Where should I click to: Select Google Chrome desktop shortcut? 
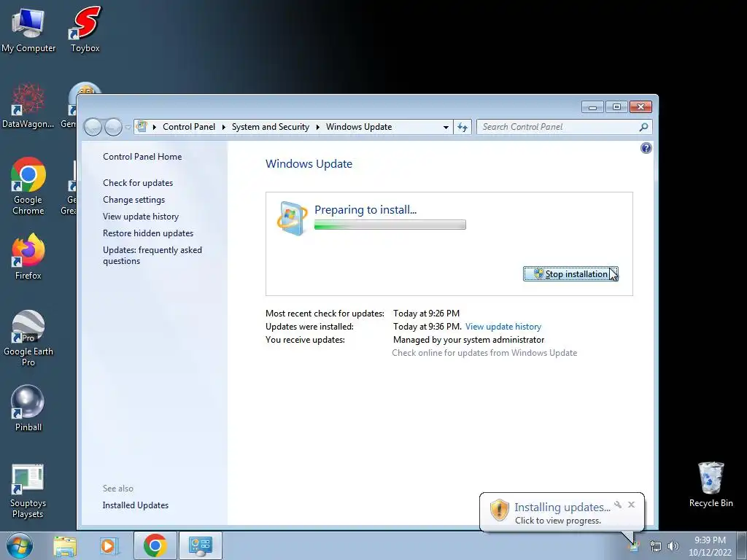28,186
